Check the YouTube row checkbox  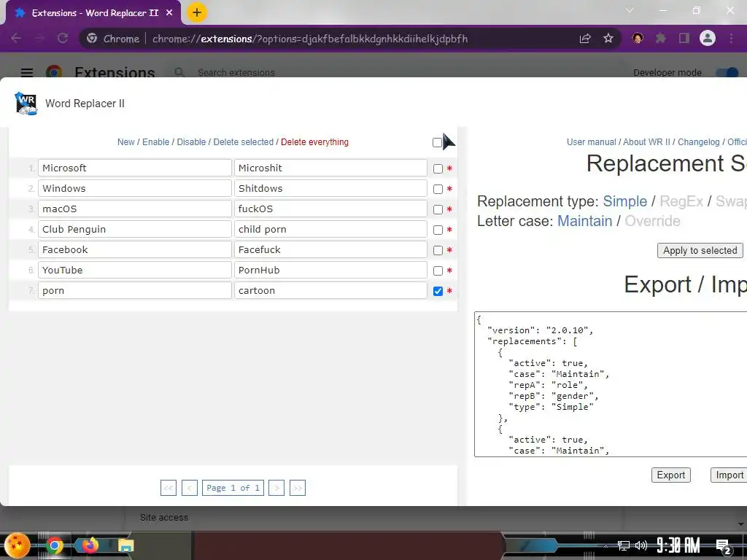[x=438, y=271]
